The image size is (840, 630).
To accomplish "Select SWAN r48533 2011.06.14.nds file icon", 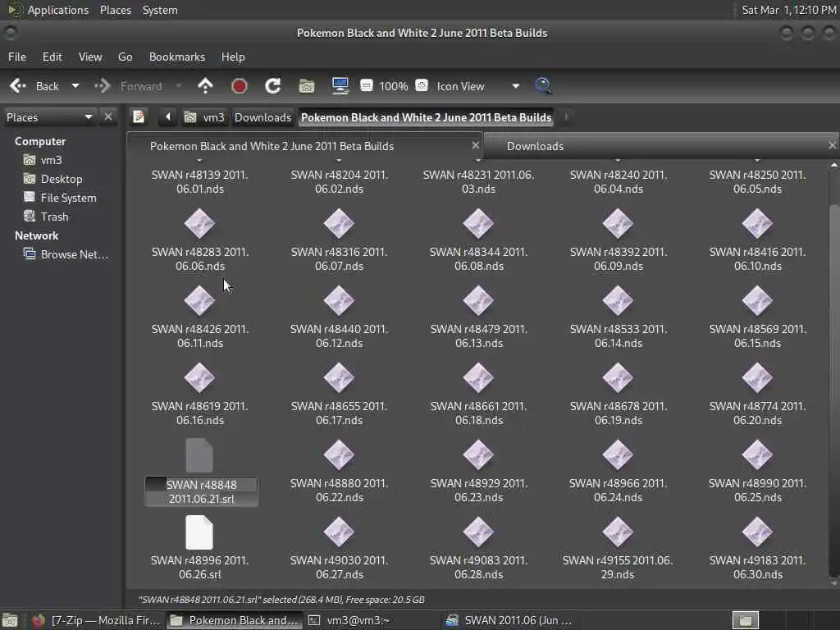I will 618,300.
